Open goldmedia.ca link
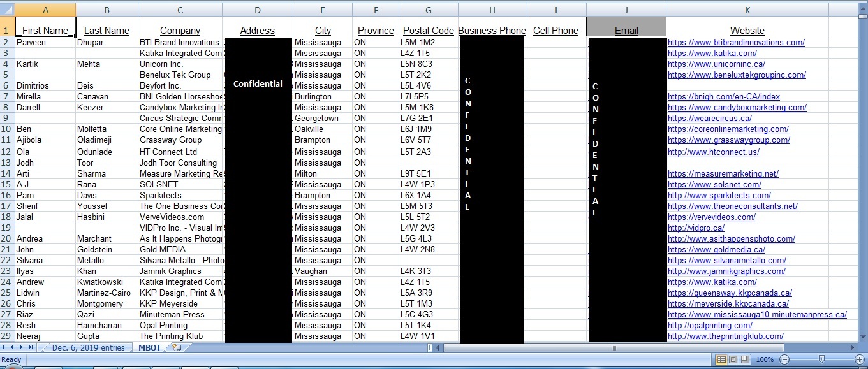Viewport: 868px width, 369px height. click(x=716, y=250)
